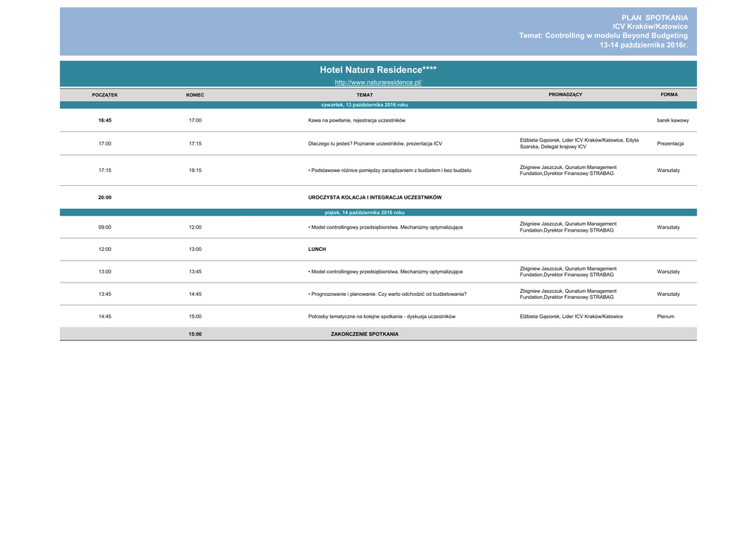
Task: Select the LUNCH entry
Action: coord(317,249)
